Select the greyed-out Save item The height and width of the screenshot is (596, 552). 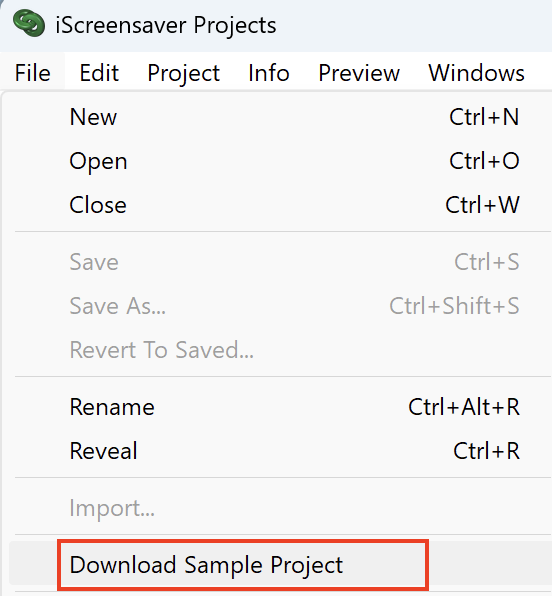[x=280, y=262]
